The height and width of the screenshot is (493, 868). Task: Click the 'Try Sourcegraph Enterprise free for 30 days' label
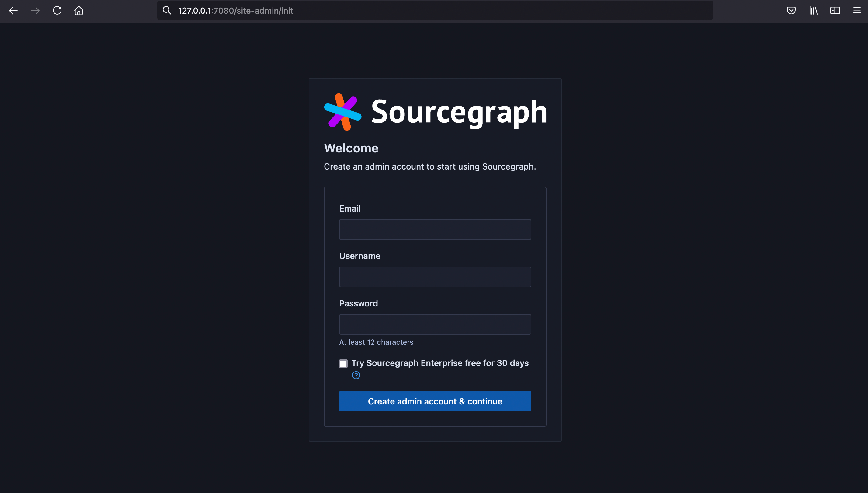(x=440, y=363)
